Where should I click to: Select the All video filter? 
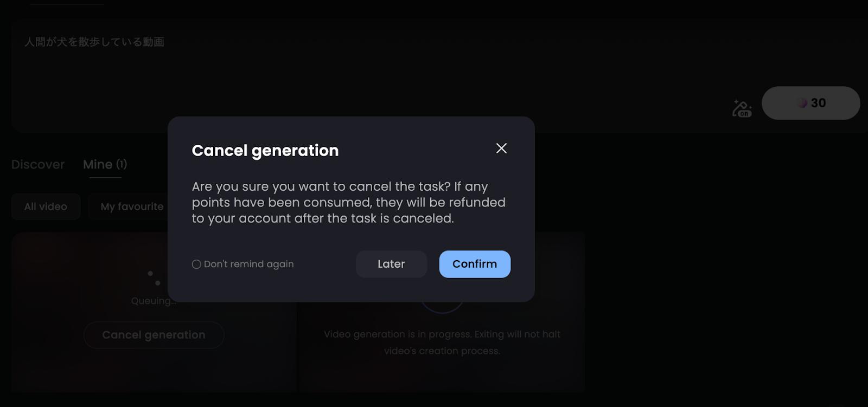(46, 206)
